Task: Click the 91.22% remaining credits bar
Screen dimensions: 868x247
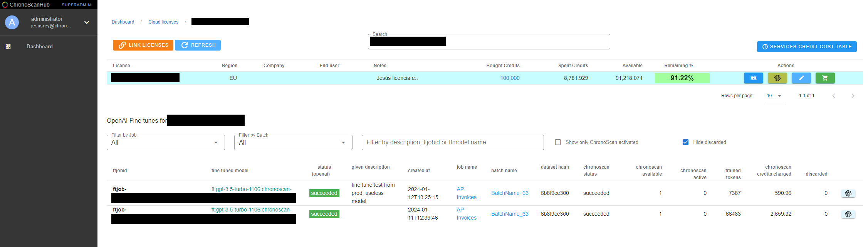Action: tap(682, 78)
